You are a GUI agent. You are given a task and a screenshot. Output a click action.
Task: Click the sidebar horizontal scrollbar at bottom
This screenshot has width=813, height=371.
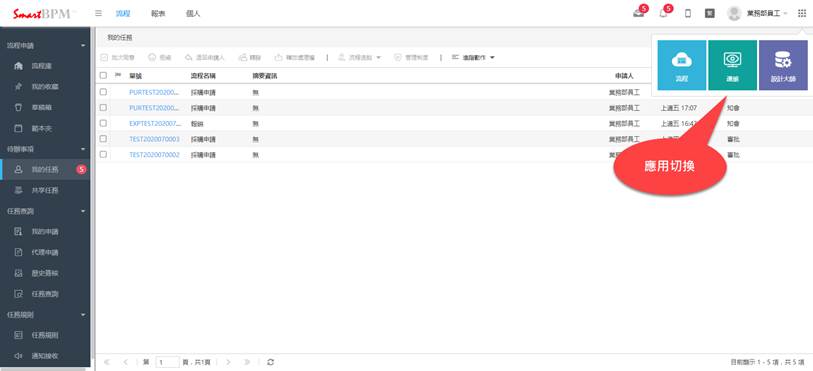coord(43,369)
